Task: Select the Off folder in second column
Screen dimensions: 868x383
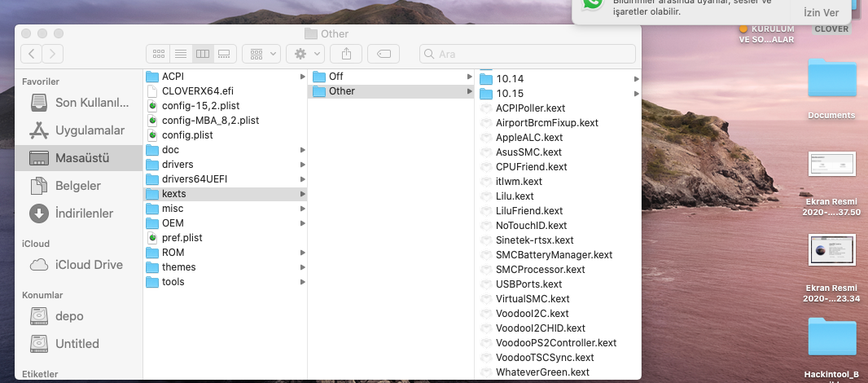Action: point(335,77)
